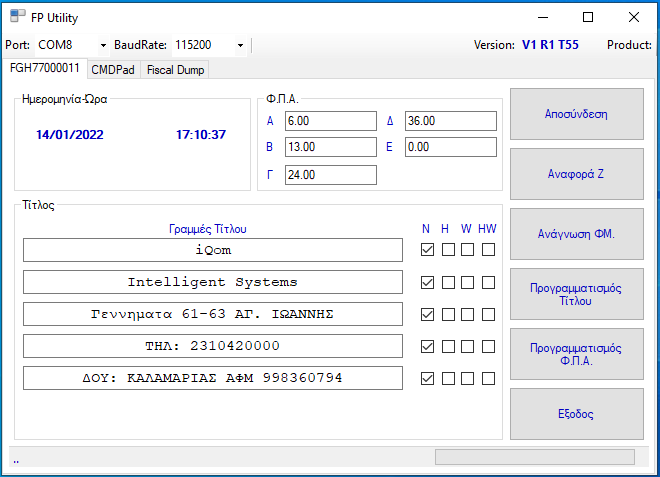Uncheck the N checkbox for the iQom line
The image size is (660, 477).
(x=427, y=250)
